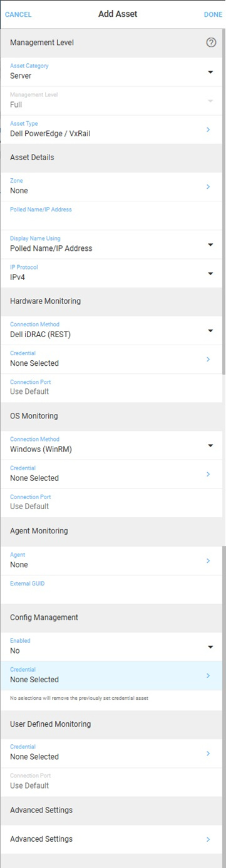Click the External GUID input field
Viewport: 226px width, 868px height.
pos(111,589)
